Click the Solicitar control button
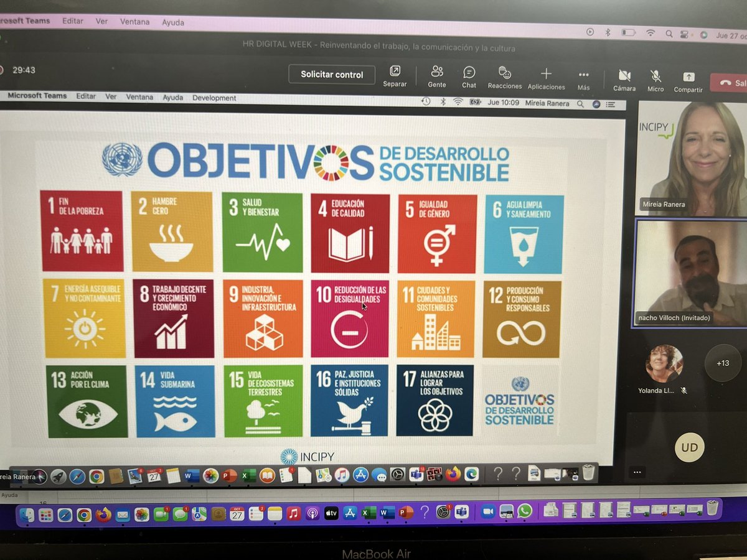Screen dimensions: 747x560 332,74
